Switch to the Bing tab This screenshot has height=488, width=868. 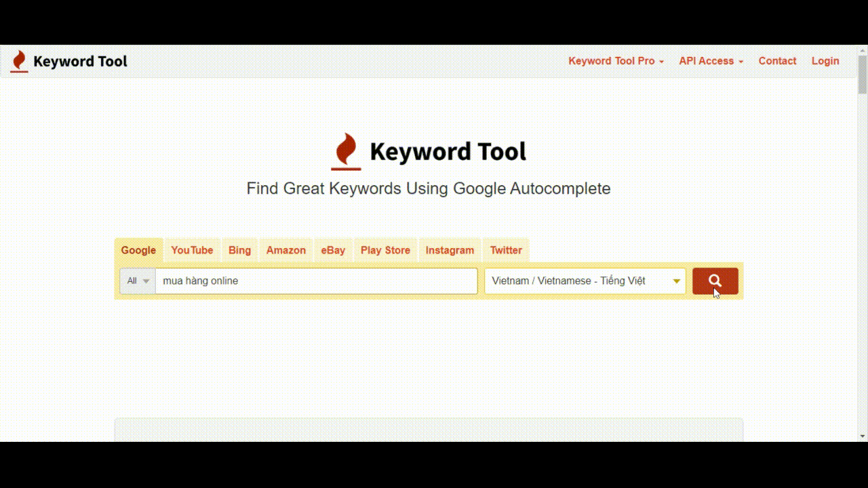[x=239, y=250]
